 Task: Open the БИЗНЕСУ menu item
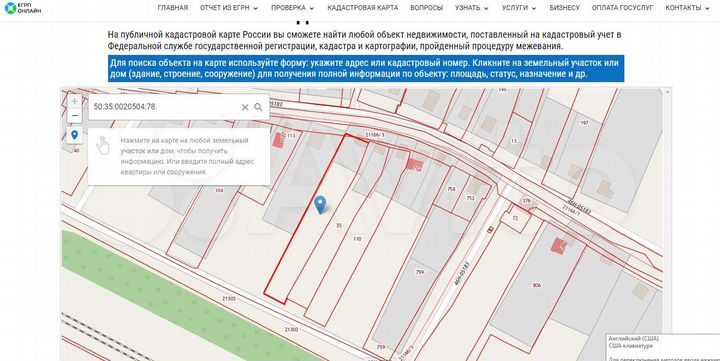(x=564, y=8)
